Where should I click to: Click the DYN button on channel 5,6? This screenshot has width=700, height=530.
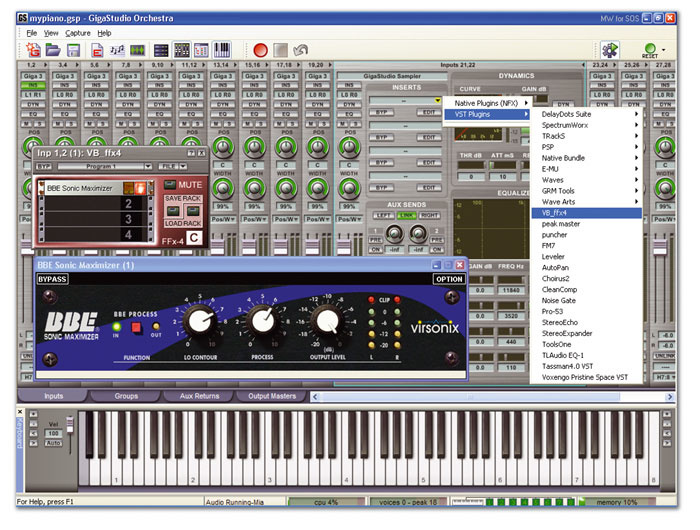point(96,104)
